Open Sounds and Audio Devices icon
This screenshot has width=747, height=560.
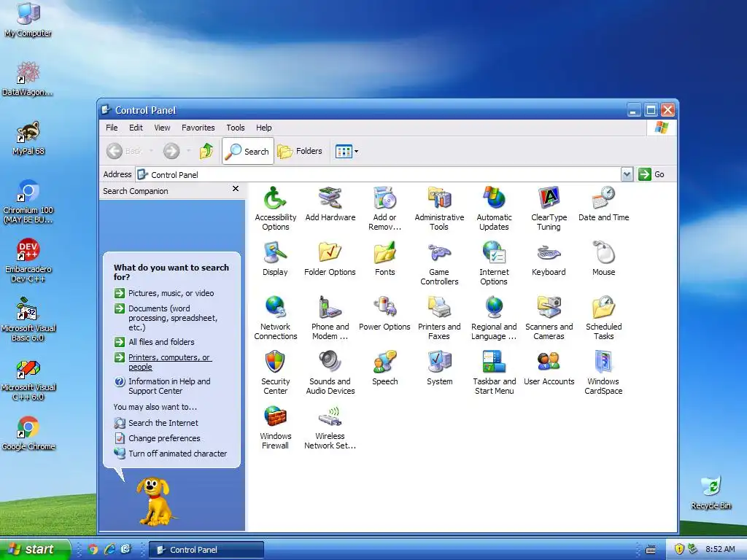click(x=330, y=373)
